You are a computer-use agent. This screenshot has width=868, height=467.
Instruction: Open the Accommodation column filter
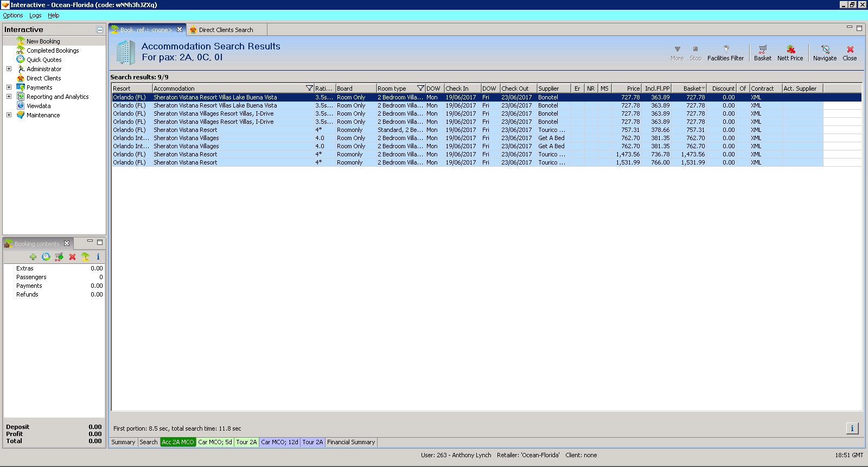click(x=309, y=89)
